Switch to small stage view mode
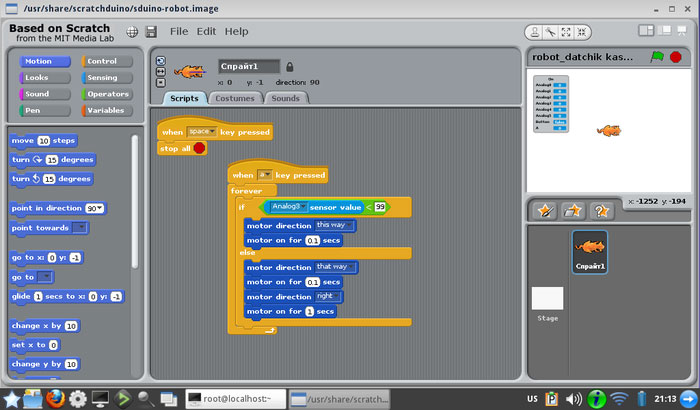This screenshot has width=700, height=410. click(x=646, y=30)
